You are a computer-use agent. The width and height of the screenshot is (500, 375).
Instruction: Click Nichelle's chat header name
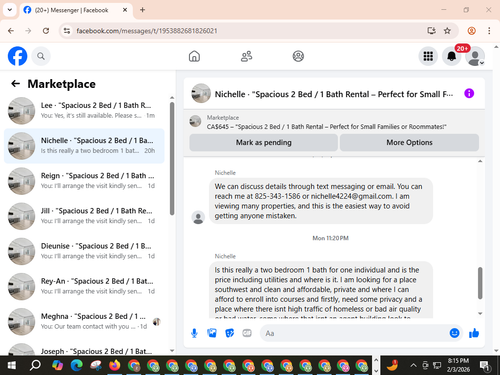pos(334,94)
